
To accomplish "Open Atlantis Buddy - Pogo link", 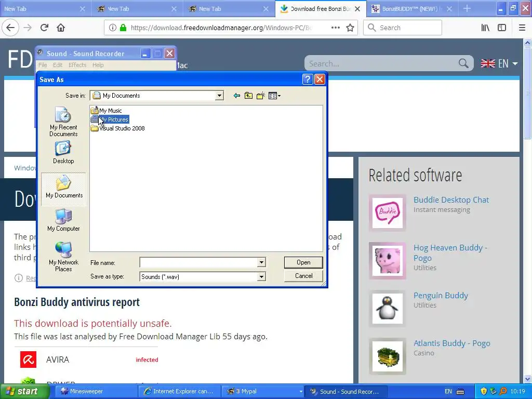I will coord(452,343).
